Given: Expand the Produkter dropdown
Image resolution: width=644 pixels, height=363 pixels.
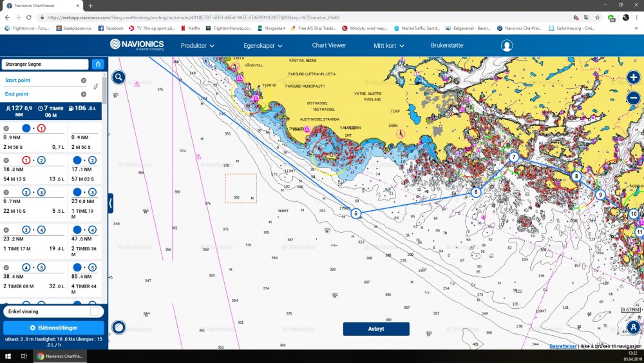Looking at the screenshot, I should pyautogui.click(x=197, y=46).
